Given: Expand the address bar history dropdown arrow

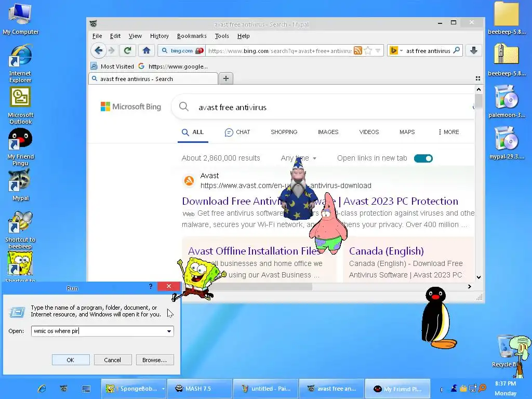Looking at the screenshot, I should (378, 50).
